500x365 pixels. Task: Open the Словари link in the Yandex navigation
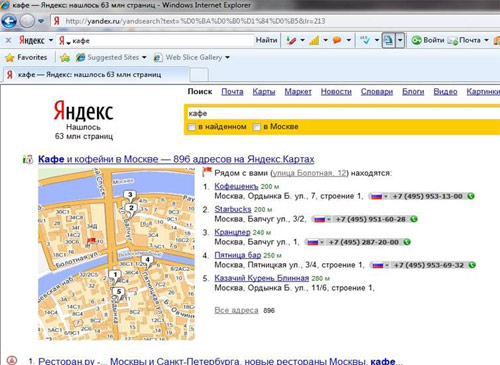(377, 92)
